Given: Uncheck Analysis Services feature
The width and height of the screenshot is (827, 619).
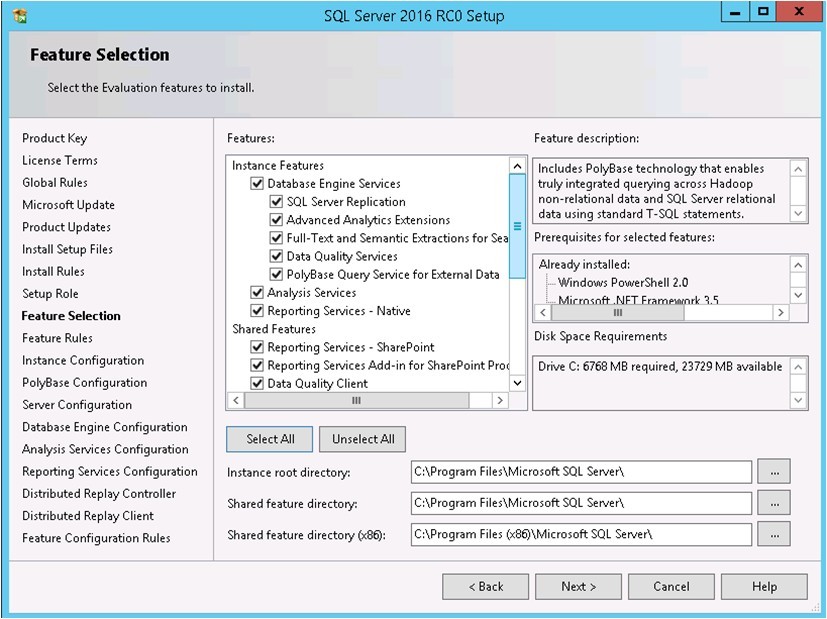Looking at the screenshot, I should coord(257,293).
